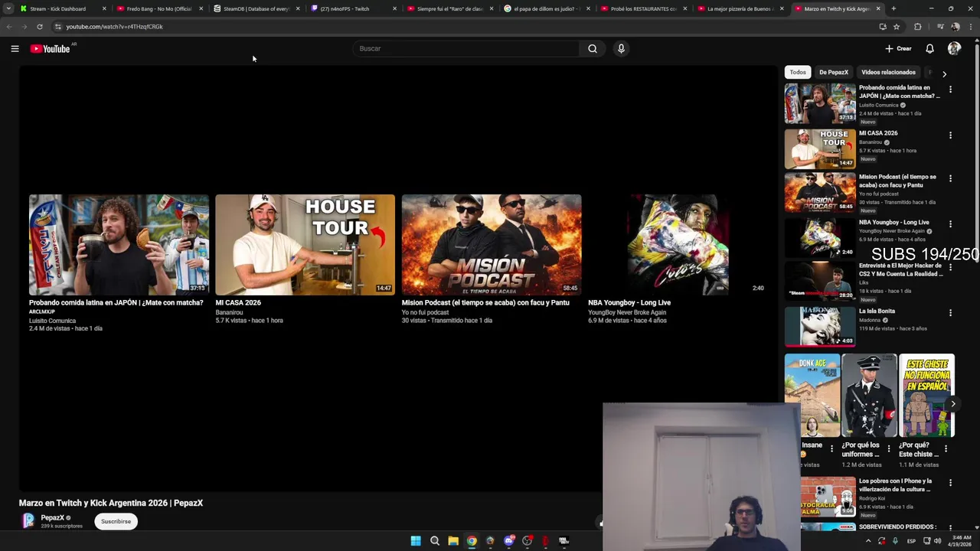Close the Marzo en Twitch y Kick tab

[x=878, y=9]
